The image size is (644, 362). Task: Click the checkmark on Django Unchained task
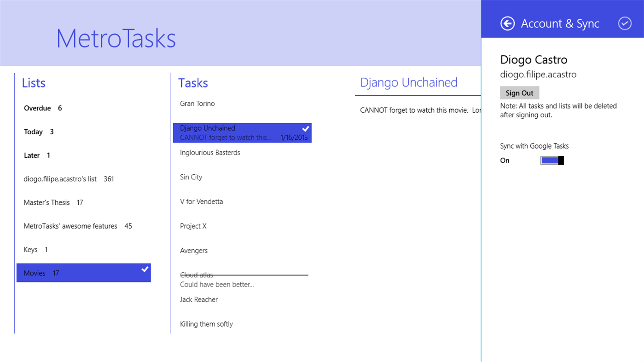304,128
